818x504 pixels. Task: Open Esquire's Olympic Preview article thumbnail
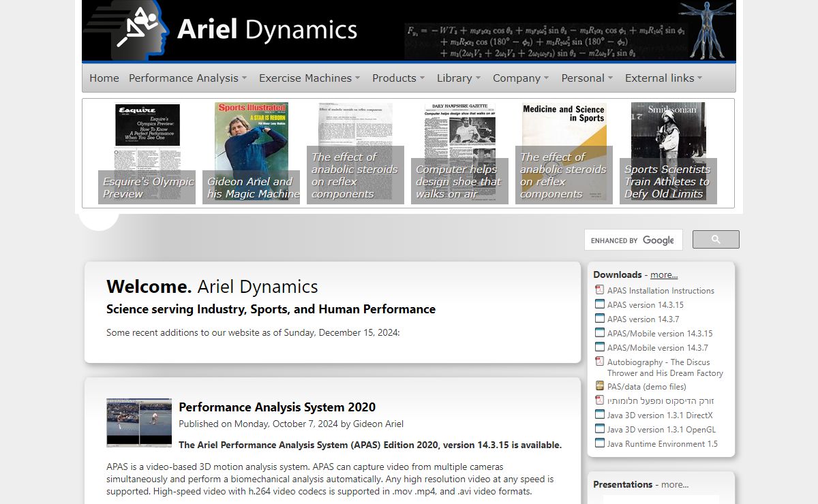[147, 153]
